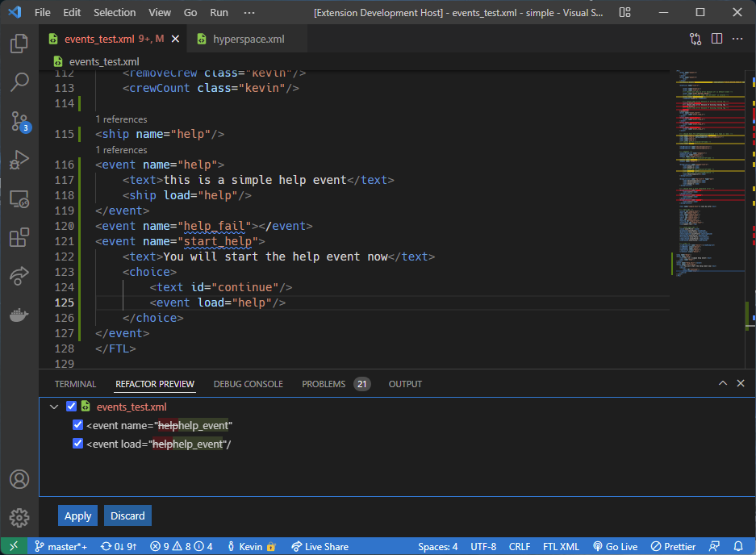Image resolution: width=756 pixels, height=555 pixels.
Task: Open the Extensions view icon
Action: coord(19,238)
